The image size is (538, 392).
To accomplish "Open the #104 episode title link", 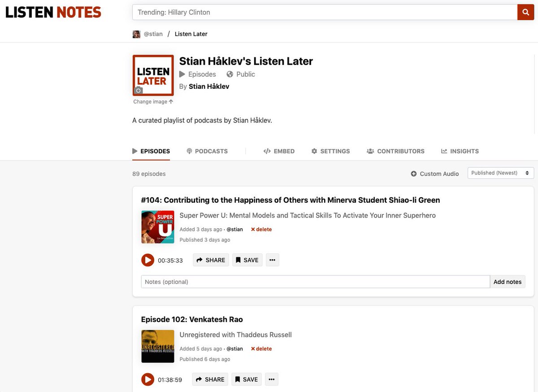I will click(x=291, y=200).
